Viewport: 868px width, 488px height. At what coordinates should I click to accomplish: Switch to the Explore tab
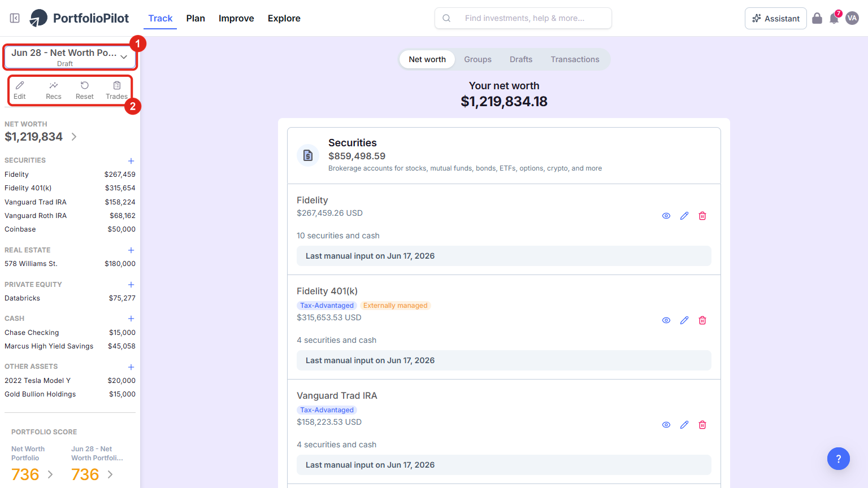pos(284,18)
